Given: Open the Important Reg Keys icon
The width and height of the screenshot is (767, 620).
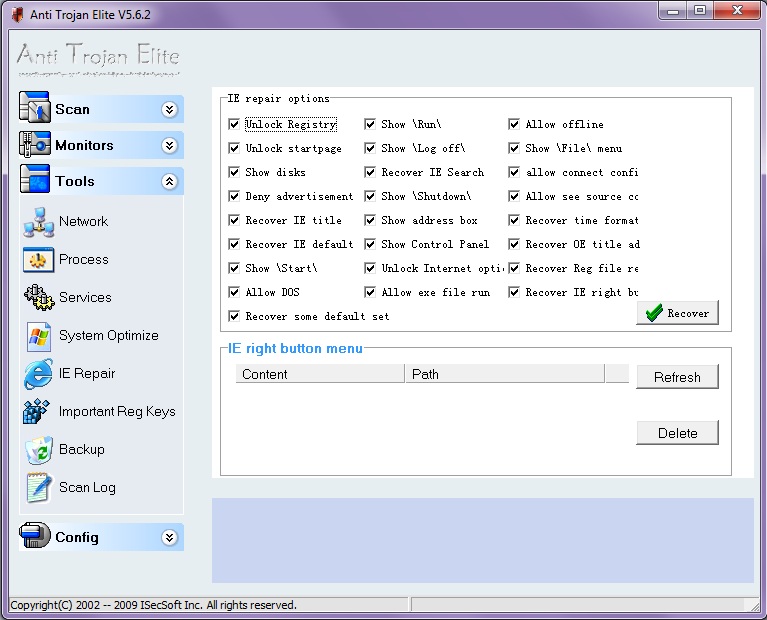Looking at the screenshot, I should click(x=36, y=412).
